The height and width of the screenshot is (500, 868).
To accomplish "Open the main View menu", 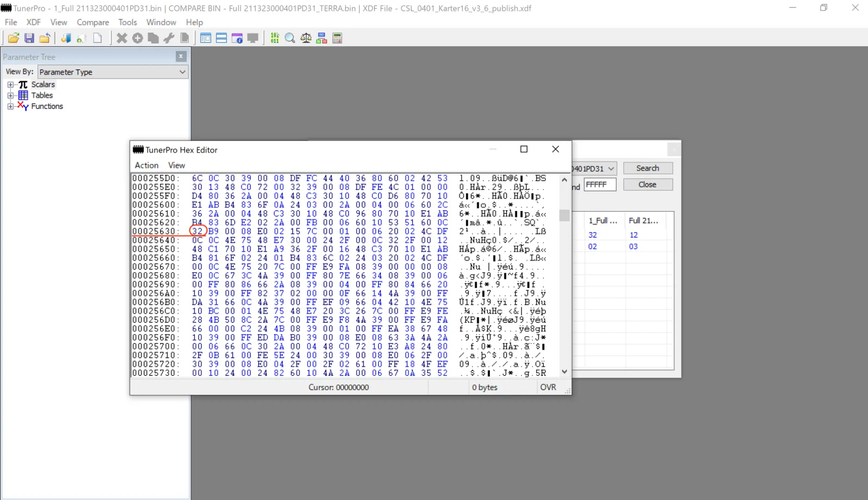I will coord(59,22).
